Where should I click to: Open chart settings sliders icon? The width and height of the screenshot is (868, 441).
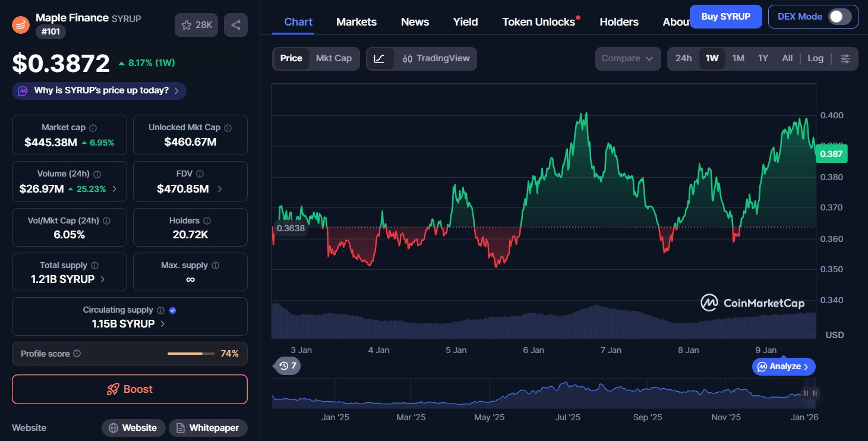click(845, 58)
